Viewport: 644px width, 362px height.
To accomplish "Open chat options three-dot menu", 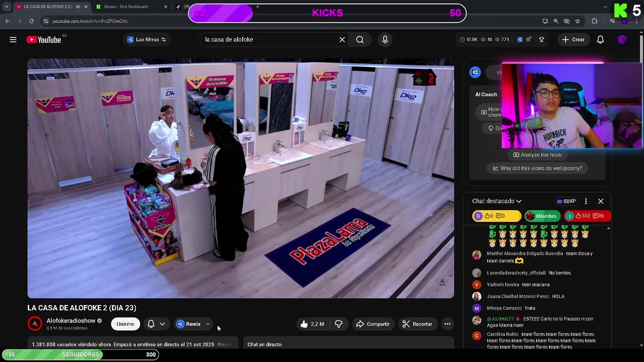I will click(586, 201).
